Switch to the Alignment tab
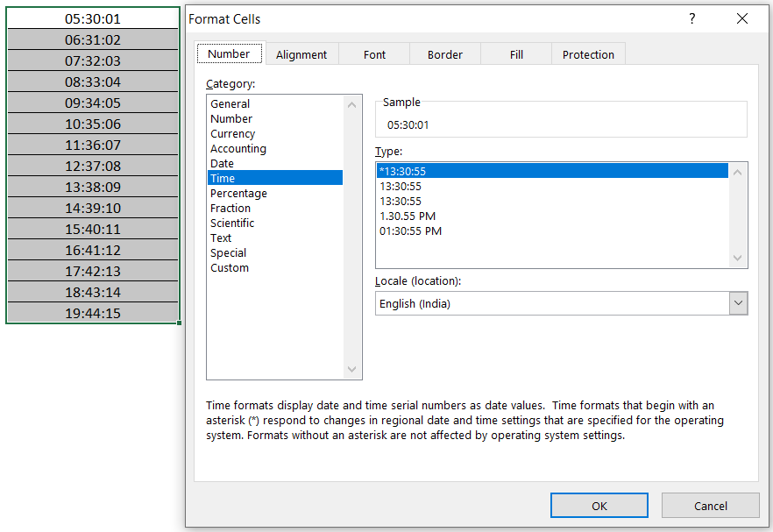Screen dimensions: 773x532 click(x=301, y=53)
